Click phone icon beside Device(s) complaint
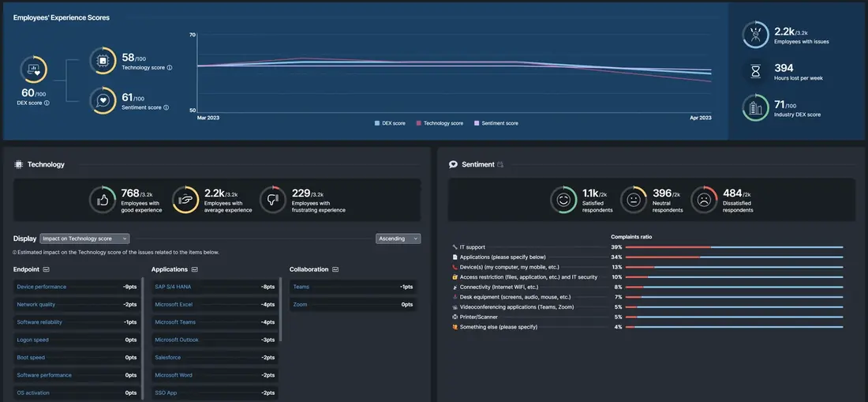Image resolution: width=868 pixels, height=402 pixels. (x=455, y=267)
